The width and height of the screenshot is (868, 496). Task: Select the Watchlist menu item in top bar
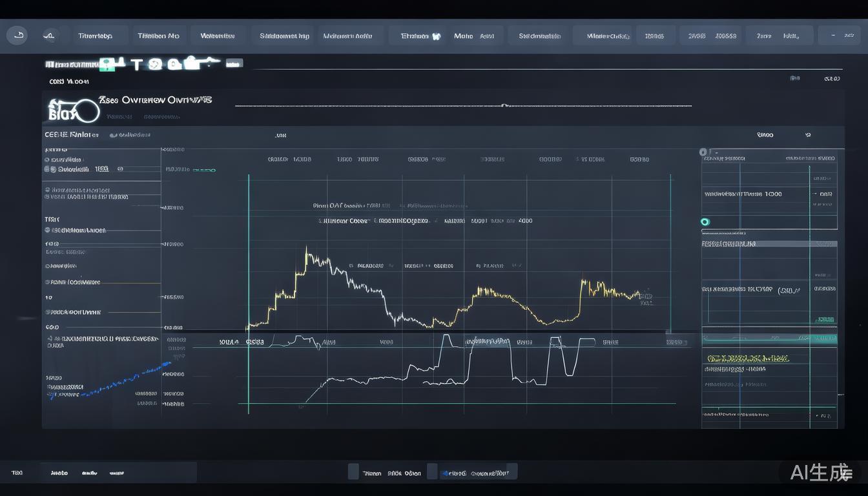(218, 36)
